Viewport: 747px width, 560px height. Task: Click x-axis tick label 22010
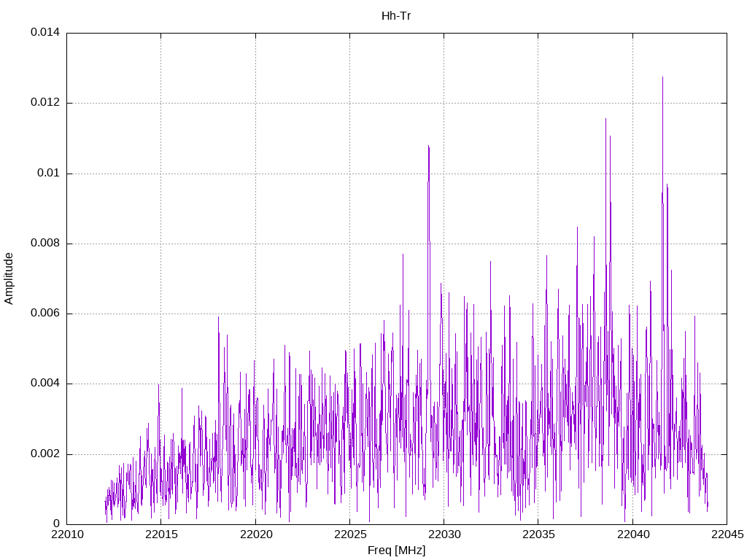tap(66, 534)
